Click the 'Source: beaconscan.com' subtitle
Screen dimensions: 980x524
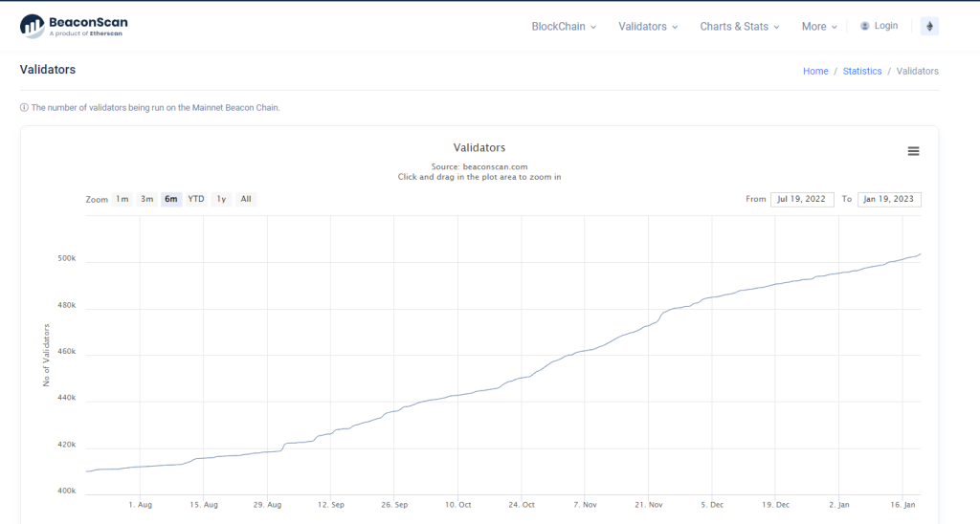click(479, 166)
